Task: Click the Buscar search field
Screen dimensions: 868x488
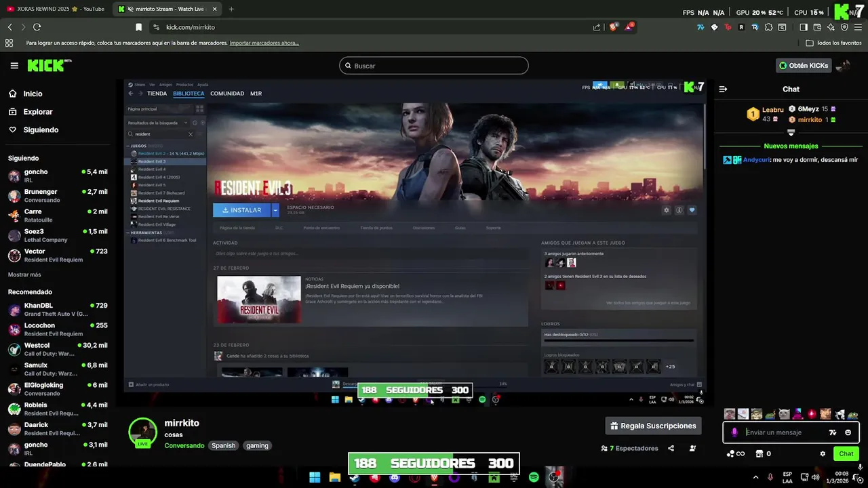Action: (x=434, y=66)
